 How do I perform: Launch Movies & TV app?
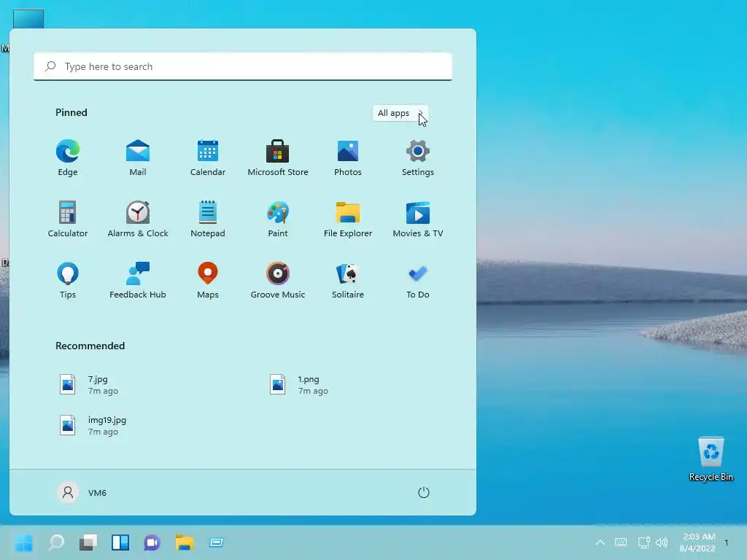click(x=418, y=219)
